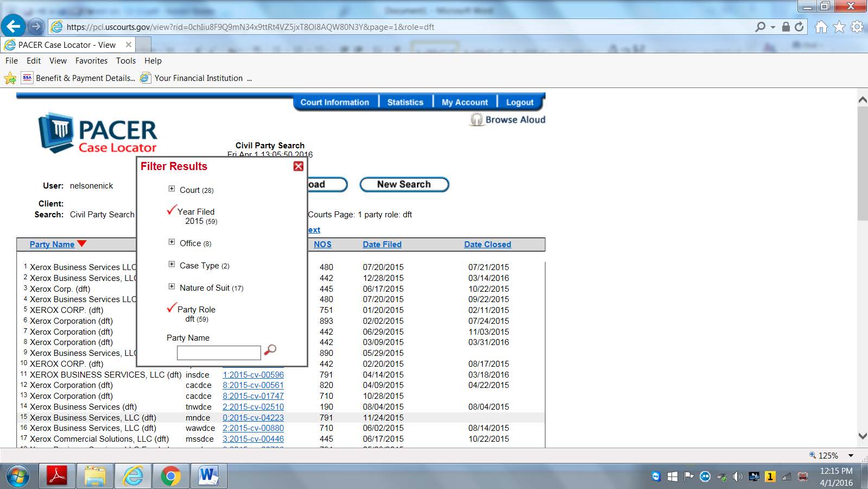Expand the Court (28) filter
Screen dimensions: 868x489
click(172, 189)
